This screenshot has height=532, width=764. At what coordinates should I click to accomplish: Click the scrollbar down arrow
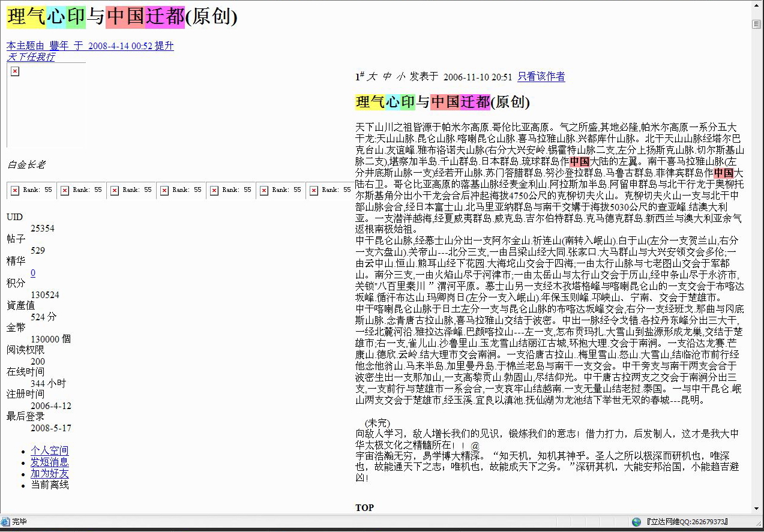point(757,509)
